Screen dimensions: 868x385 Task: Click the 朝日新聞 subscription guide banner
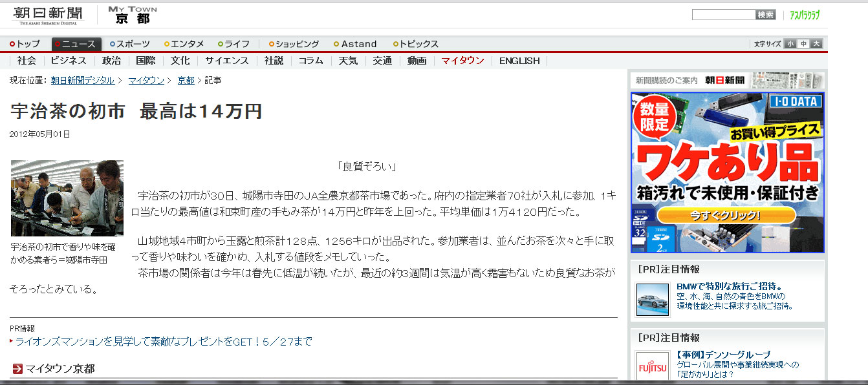727,81
